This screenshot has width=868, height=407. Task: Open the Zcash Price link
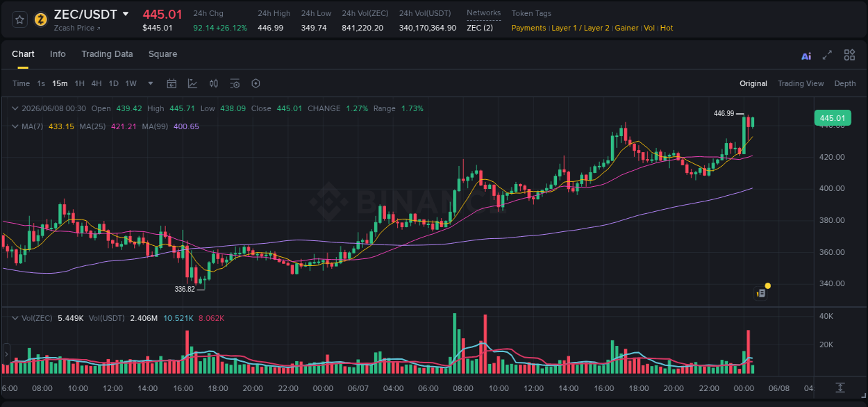77,28
